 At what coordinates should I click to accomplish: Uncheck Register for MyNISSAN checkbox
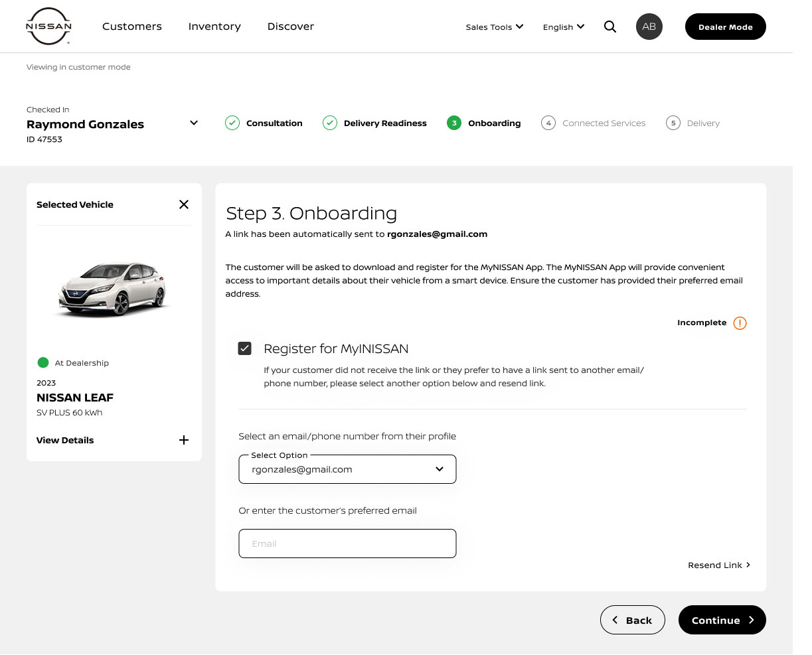point(245,348)
